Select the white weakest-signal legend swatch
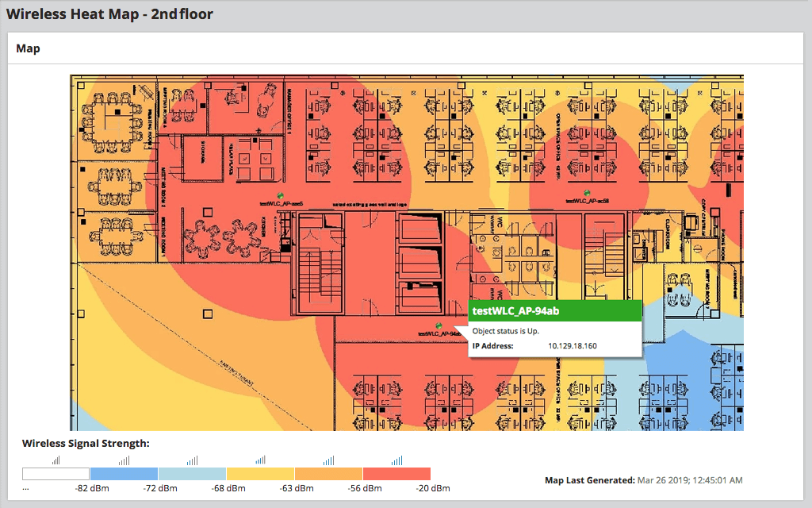Image resolution: width=812 pixels, height=508 pixels. coord(56,474)
